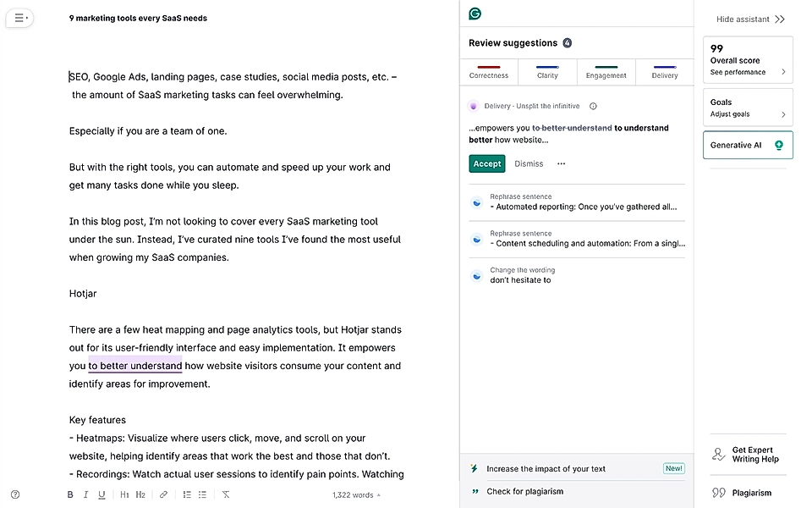Insert a hyperlink using the link icon
812x508 pixels.
[164, 494]
